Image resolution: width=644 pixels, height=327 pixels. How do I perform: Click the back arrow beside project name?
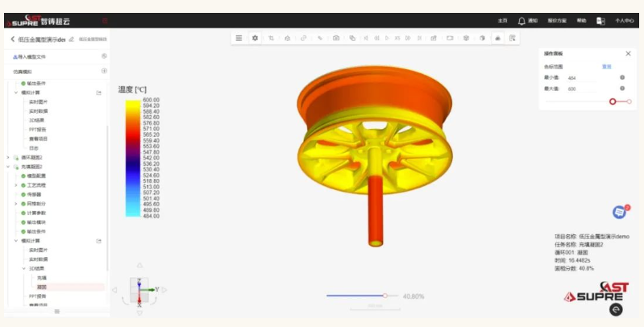coord(12,39)
